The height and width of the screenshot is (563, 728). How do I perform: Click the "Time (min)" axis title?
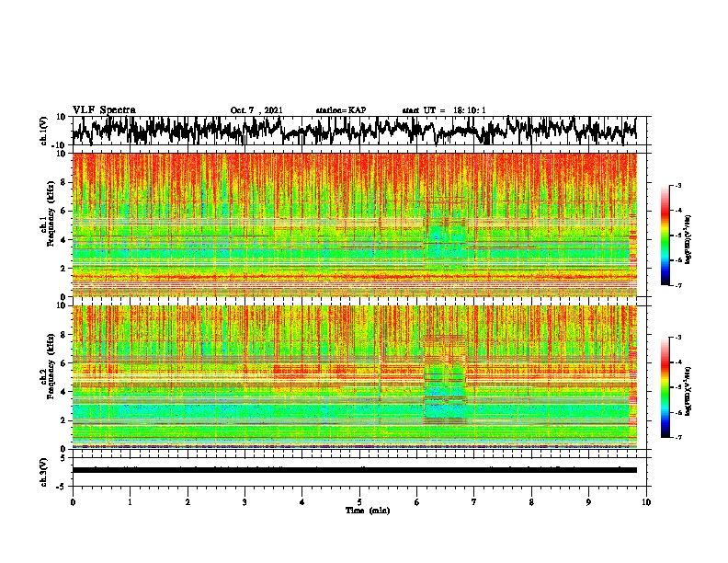(x=368, y=511)
